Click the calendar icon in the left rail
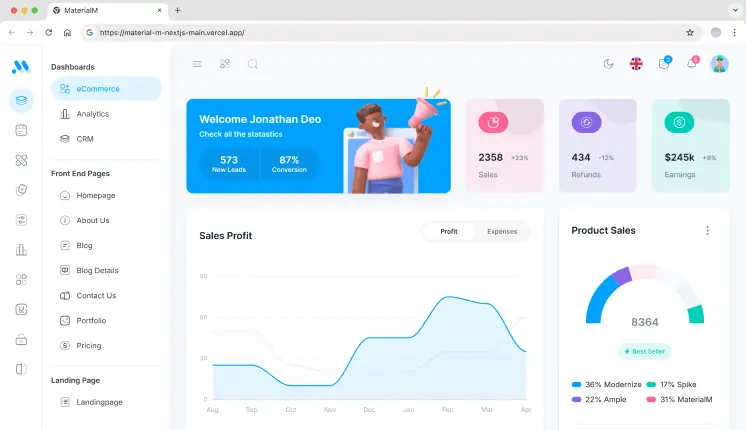 click(x=21, y=130)
